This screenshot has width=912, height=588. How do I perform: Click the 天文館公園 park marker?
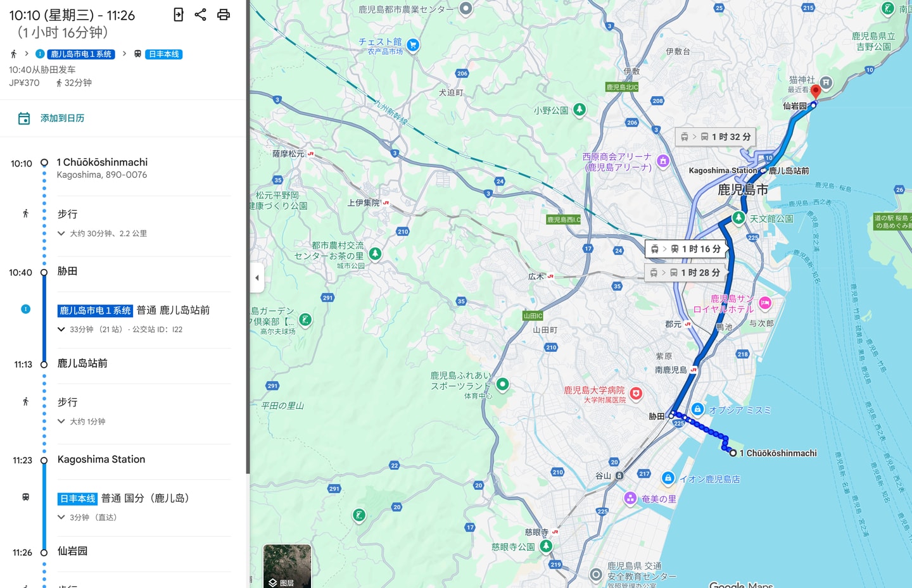738,218
